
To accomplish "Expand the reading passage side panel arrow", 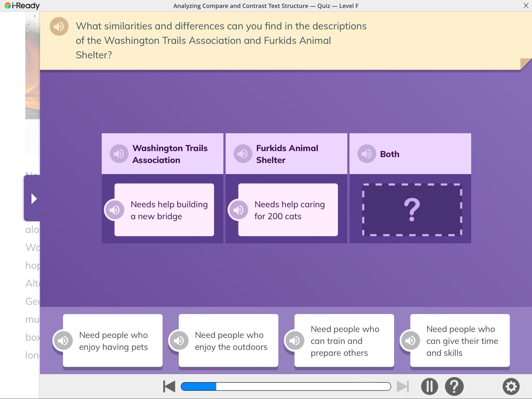I will point(33,199).
